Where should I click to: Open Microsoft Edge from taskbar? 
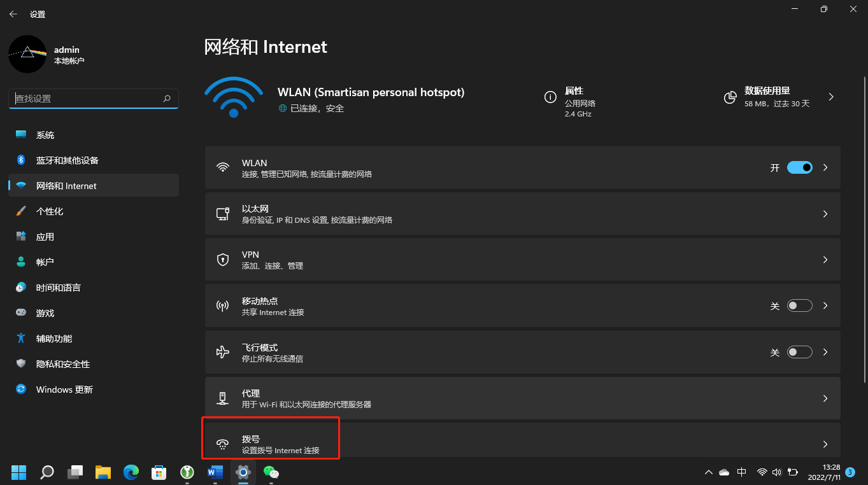(x=131, y=472)
